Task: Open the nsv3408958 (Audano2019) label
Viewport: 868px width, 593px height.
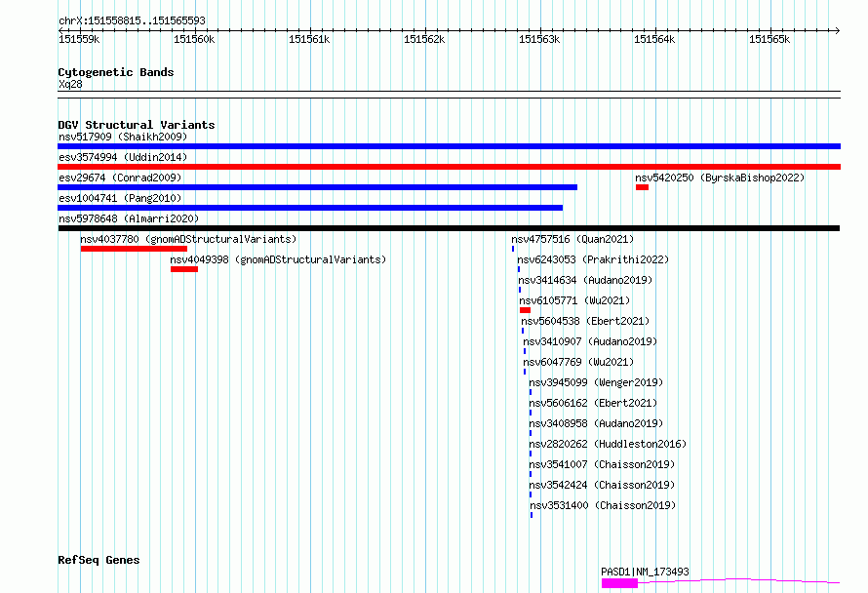Action: coord(596,423)
